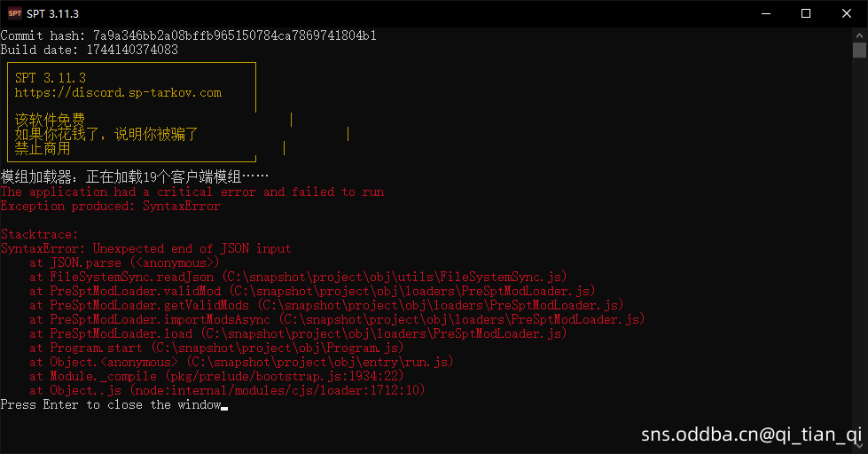
Task: Click the empty scrollbar track below thumb
Action: point(859,249)
